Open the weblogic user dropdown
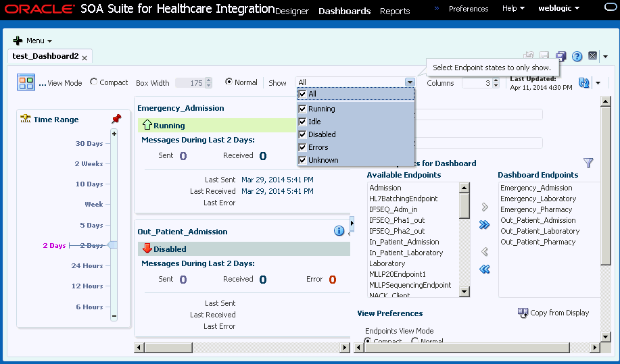620x364 pixels. tap(577, 8)
